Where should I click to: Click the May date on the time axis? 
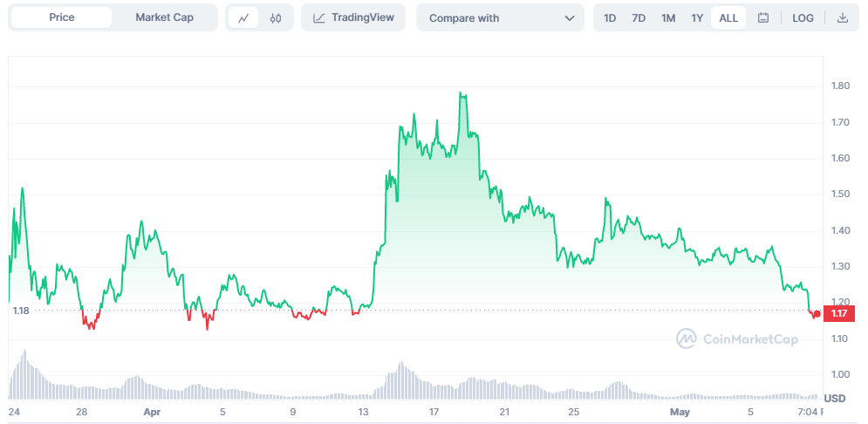pos(679,409)
